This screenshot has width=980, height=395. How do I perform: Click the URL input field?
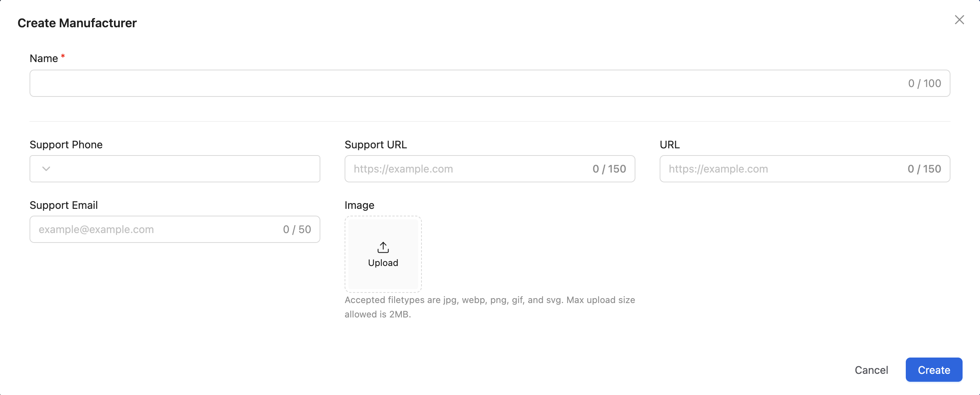(805, 169)
